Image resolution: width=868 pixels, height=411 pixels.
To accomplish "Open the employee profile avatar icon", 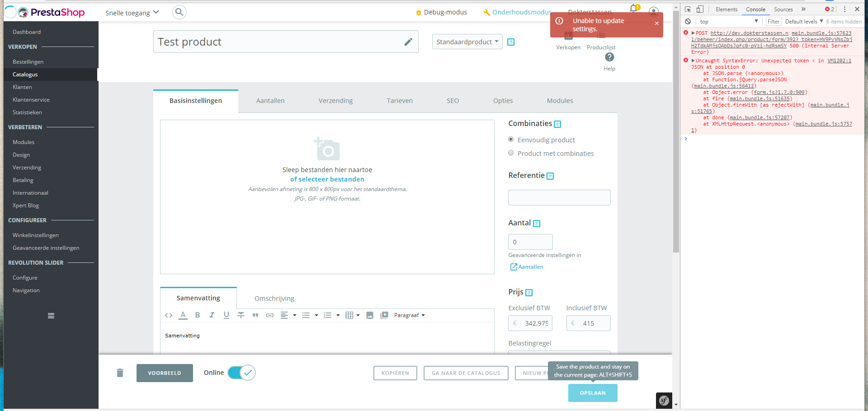I will click(x=654, y=12).
